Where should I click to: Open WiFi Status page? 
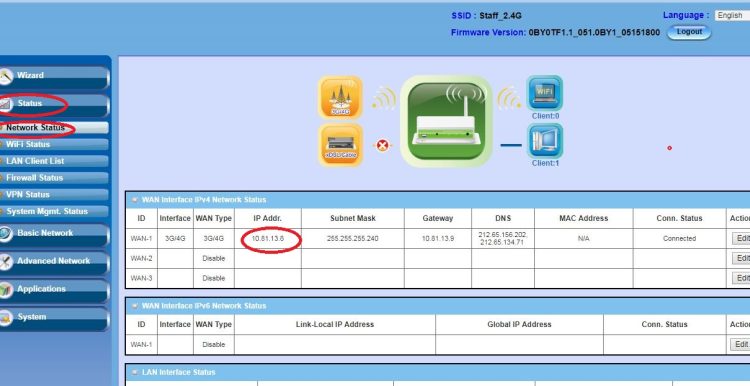(x=54, y=144)
